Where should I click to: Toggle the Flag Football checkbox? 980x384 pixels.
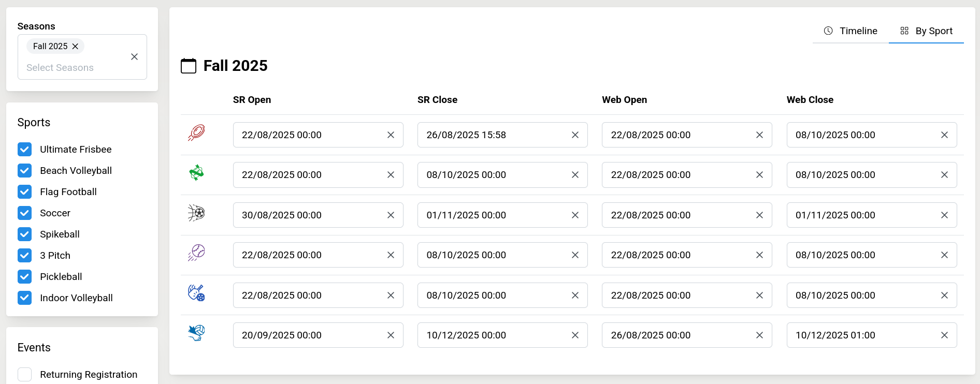(24, 192)
